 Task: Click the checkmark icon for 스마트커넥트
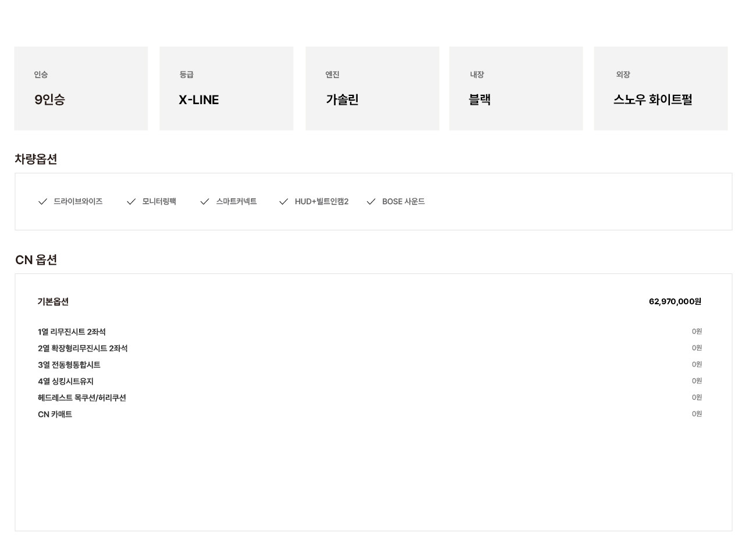205,202
